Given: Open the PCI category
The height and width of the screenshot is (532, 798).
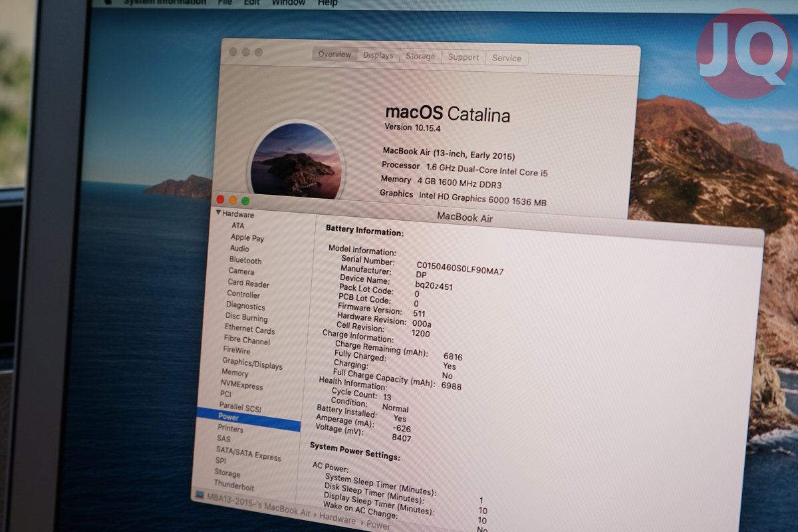Looking at the screenshot, I should point(225,394).
